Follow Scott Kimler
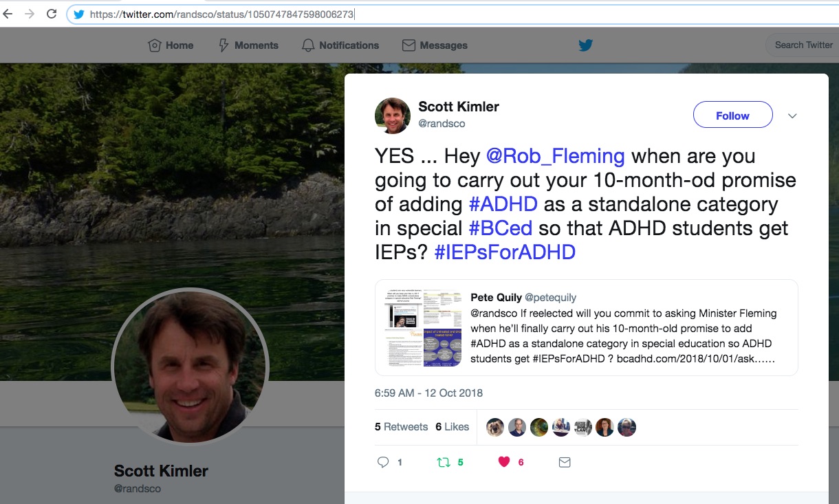Image resolution: width=839 pixels, height=504 pixels. pyautogui.click(x=732, y=116)
